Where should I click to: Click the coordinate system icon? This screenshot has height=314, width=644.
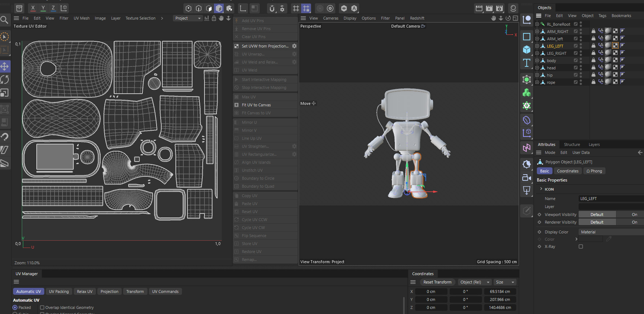[64, 8]
